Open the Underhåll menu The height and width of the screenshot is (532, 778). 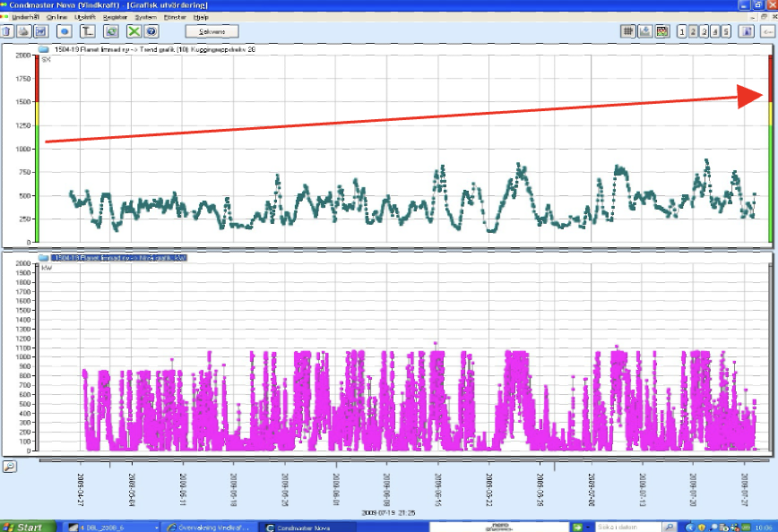tap(25, 17)
